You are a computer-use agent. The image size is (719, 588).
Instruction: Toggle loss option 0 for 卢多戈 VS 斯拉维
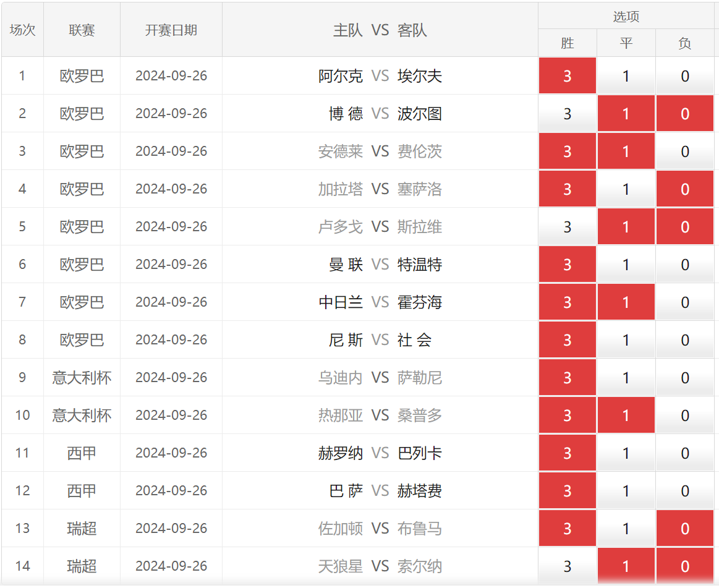pyautogui.click(x=684, y=226)
